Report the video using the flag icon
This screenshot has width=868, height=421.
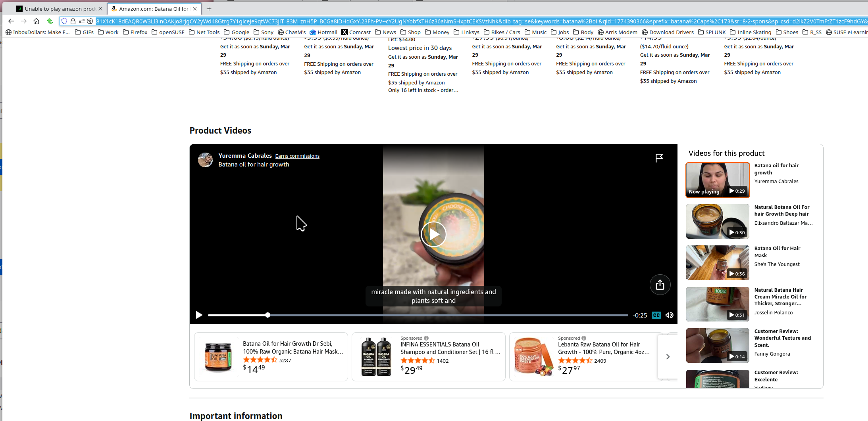click(659, 158)
